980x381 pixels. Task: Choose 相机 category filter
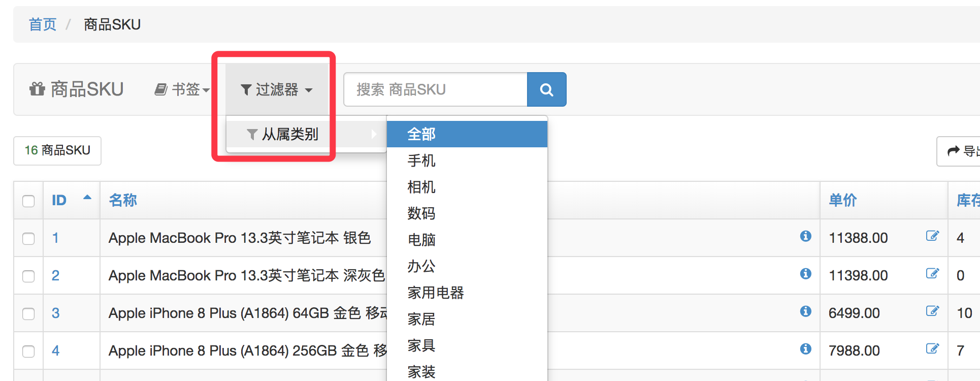coord(467,187)
